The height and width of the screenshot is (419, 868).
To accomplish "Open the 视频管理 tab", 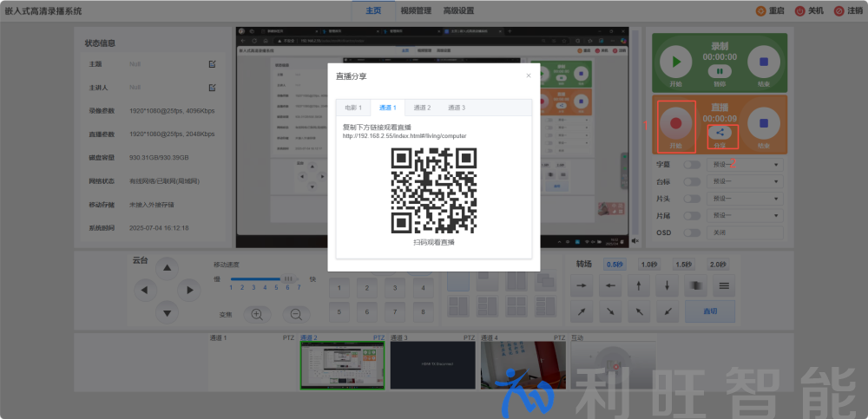I will pyautogui.click(x=416, y=10).
